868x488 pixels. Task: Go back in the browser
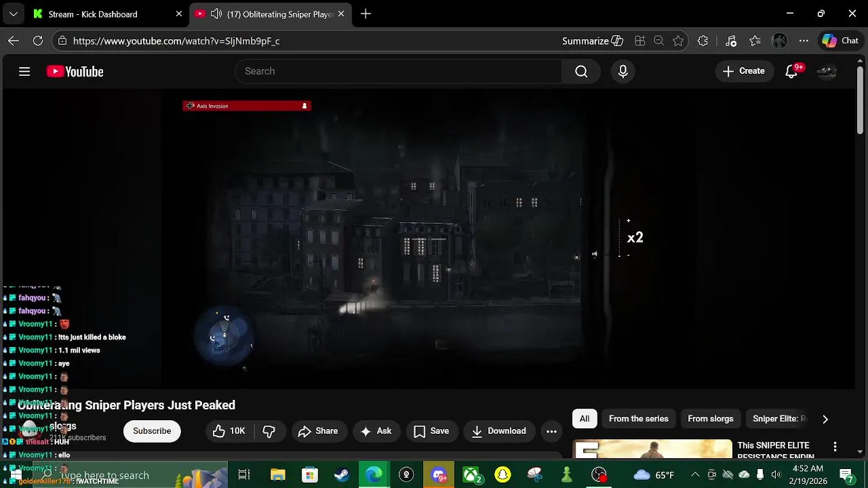click(14, 41)
